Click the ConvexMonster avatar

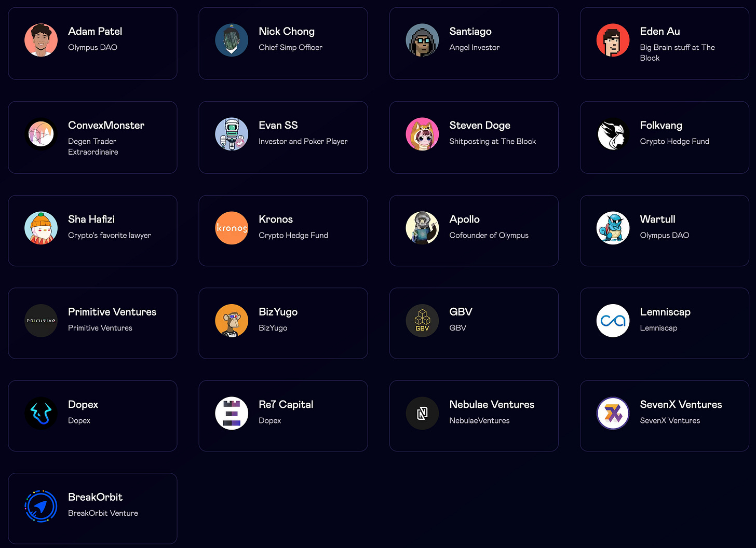coord(41,134)
